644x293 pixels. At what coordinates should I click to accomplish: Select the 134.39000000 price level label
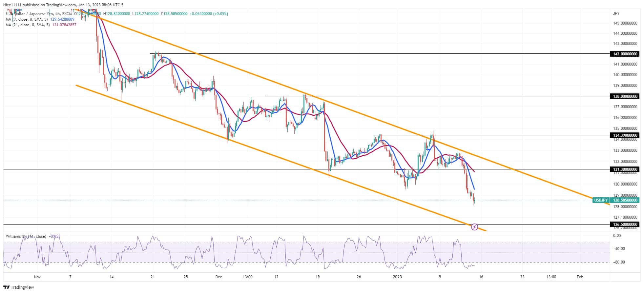pyautogui.click(x=625, y=135)
